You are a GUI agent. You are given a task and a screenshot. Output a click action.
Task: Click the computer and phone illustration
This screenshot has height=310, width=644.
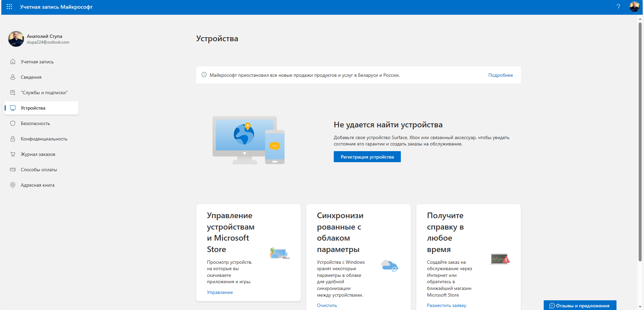pyautogui.click(x=249, y=140)
